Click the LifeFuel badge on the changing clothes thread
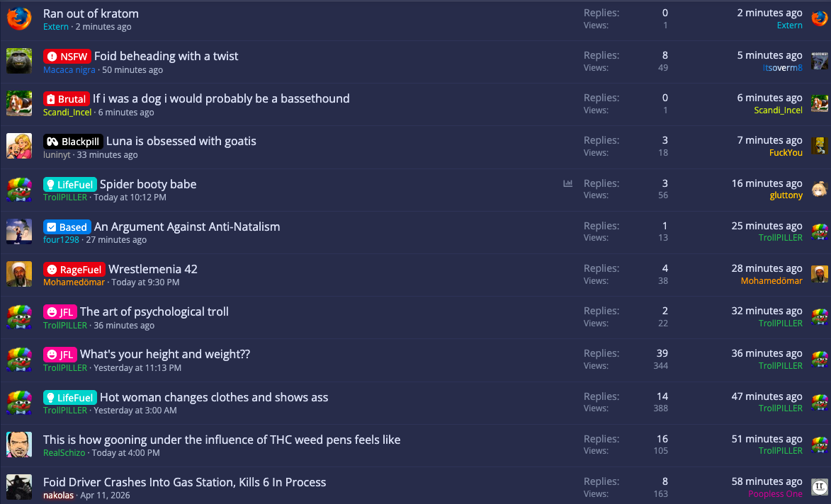 (x=69, y=397)
